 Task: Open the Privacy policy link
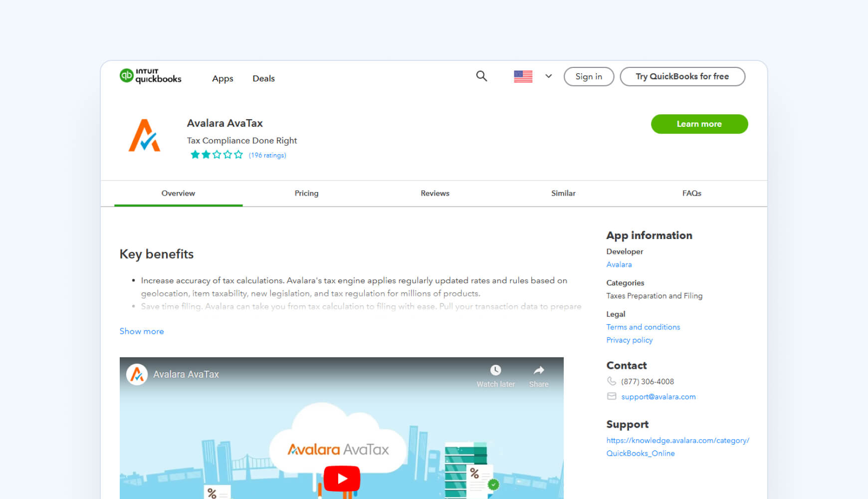pos(630,340)
